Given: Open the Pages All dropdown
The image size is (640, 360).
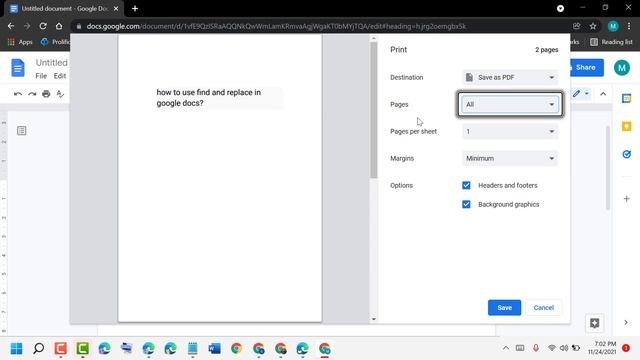Looking at the screenshot, I should pos(510,104).
